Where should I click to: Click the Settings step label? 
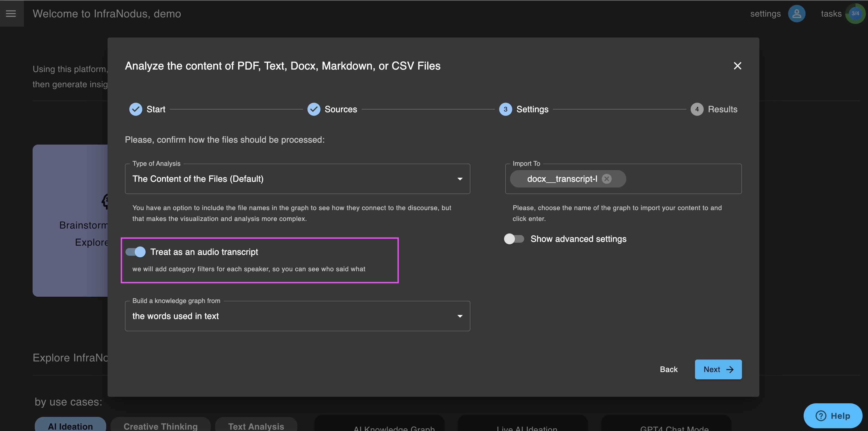[532, 109]
